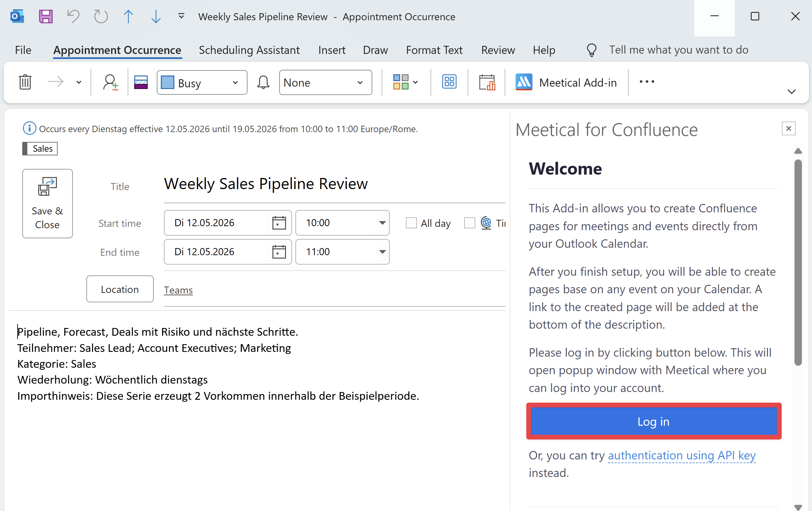Viewport: 812px width, 511px height.
Task: Click the reminder bell icon
Action: [x=263, y=82]
